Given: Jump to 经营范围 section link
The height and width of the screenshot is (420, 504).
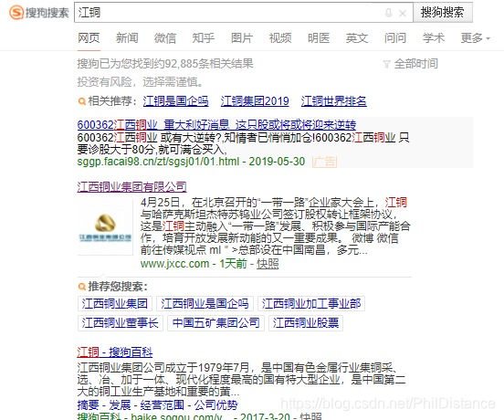Looking at the screenshot, I should [162, 404].
